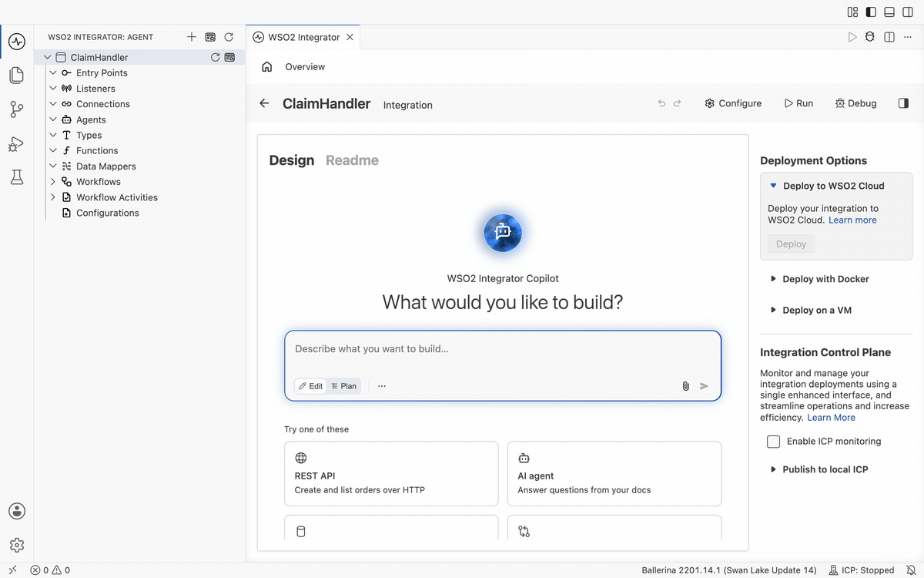Open More Actions ellipsis in tab bar

coord(908,37)
